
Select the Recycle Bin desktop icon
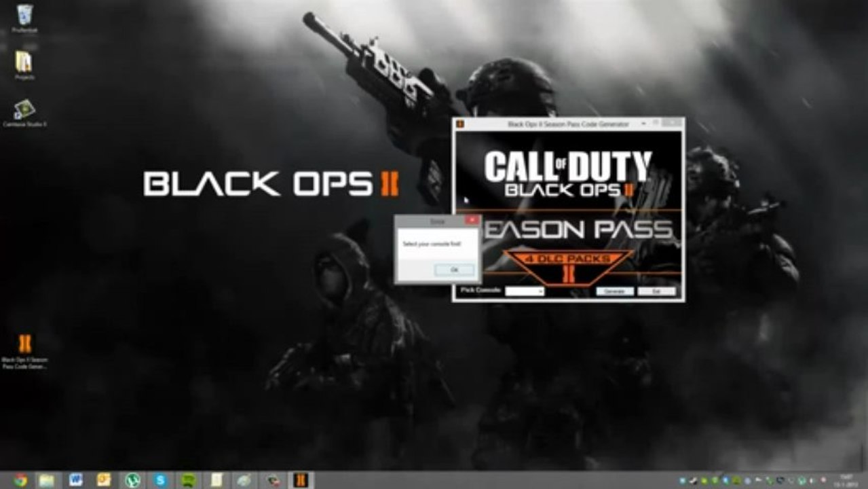(24, 18)
